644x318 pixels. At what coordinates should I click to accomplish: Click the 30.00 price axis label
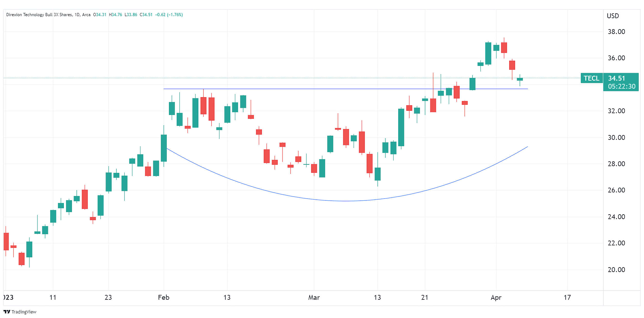tap(616, 137)
